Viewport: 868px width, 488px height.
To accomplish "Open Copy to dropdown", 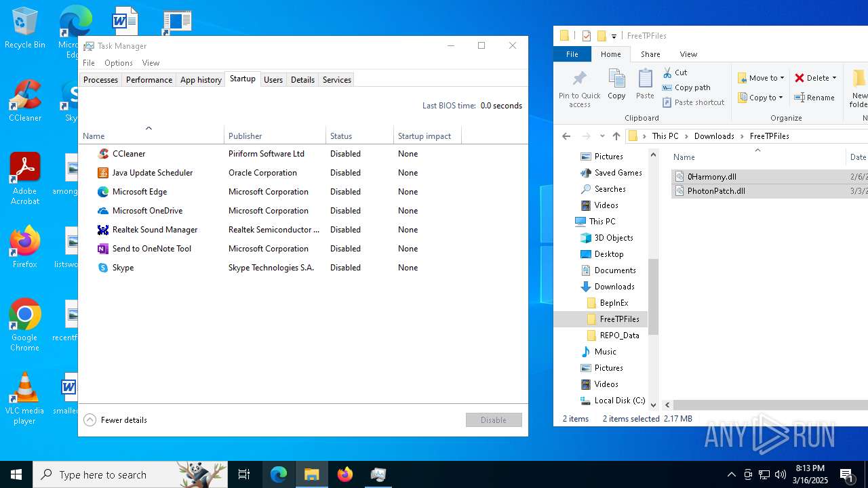I will (761, 98).
